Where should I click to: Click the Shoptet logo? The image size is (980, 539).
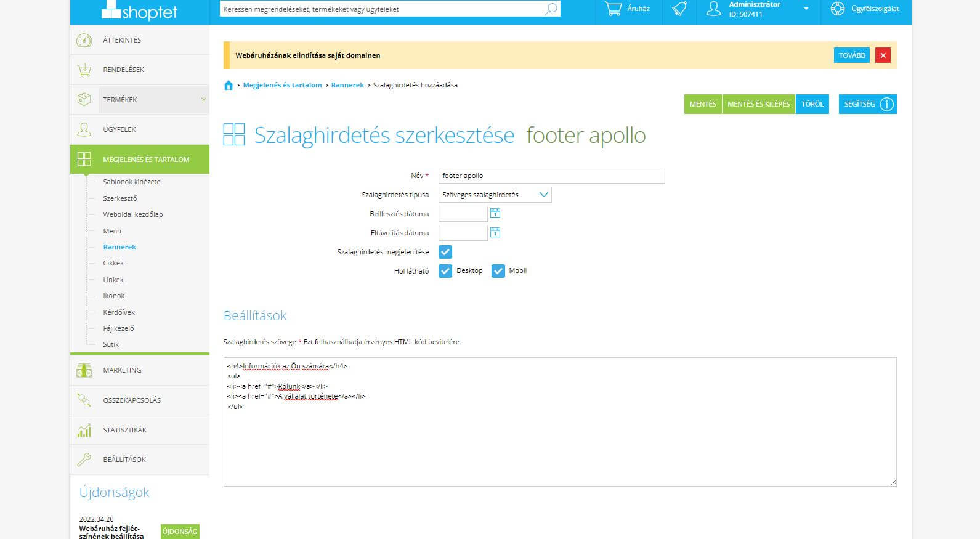[139, 10]
